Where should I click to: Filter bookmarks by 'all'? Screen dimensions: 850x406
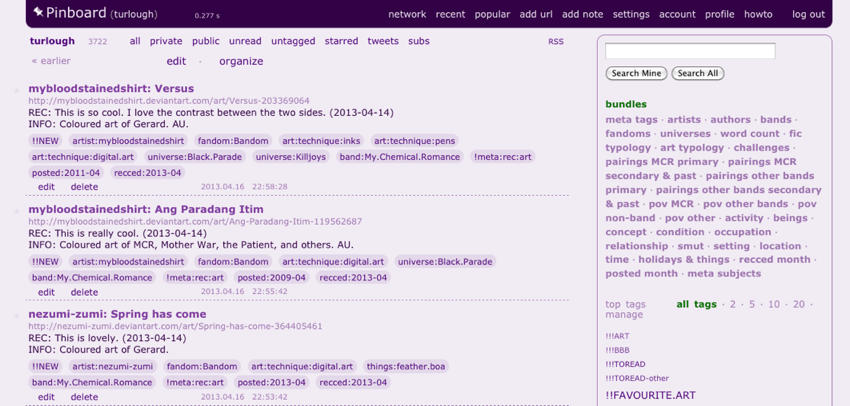point(135,41)
